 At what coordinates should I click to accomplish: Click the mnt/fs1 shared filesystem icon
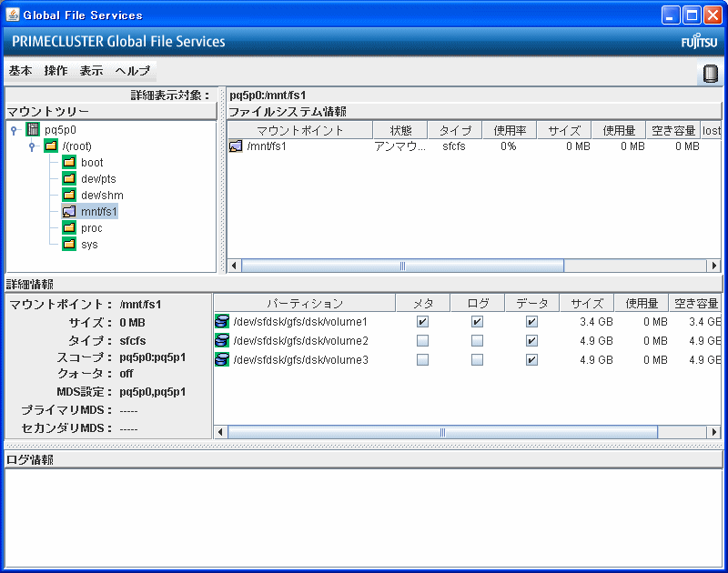(x=69, y=212)
